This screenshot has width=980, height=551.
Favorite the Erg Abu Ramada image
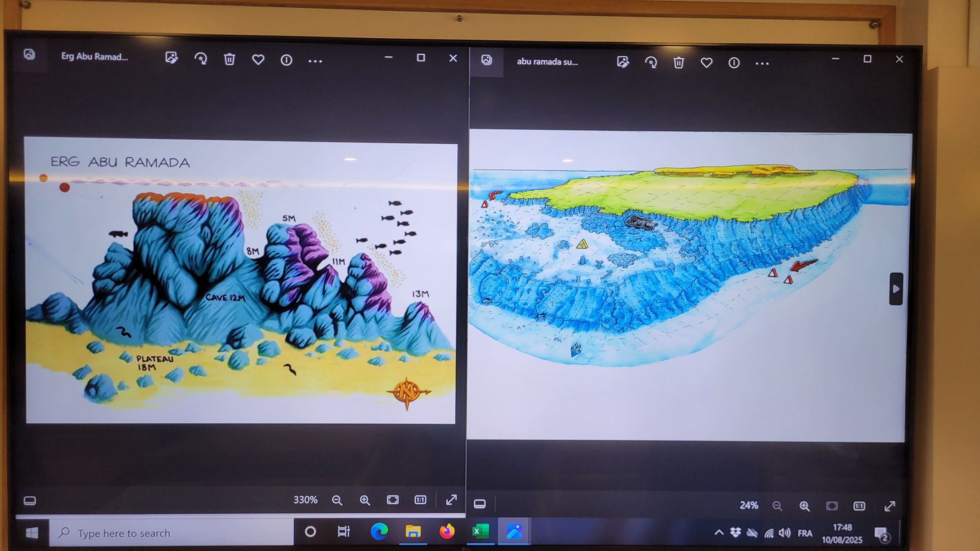click(258, 60)
